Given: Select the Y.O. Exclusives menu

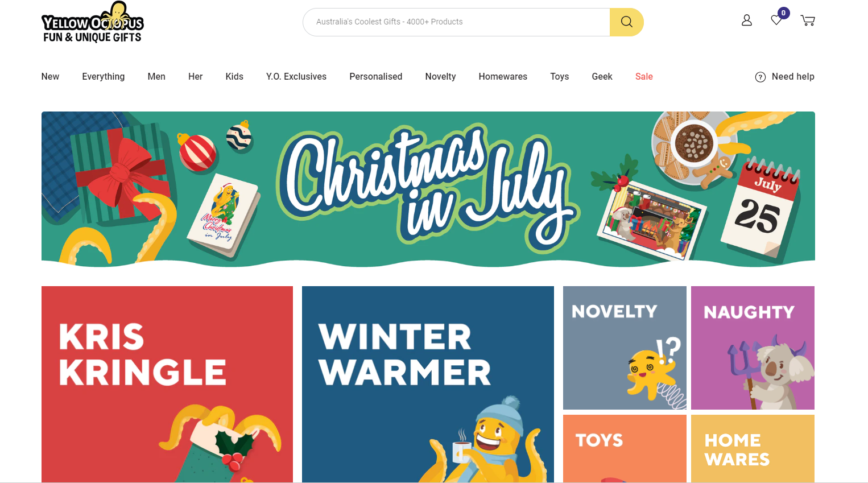Looking at the screenshot, I should 296,76.
